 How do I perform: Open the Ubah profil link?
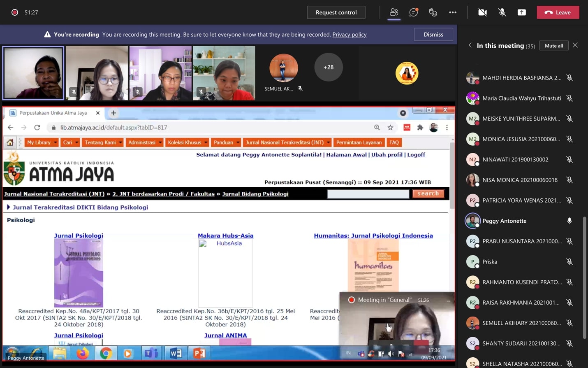point(387,155)
